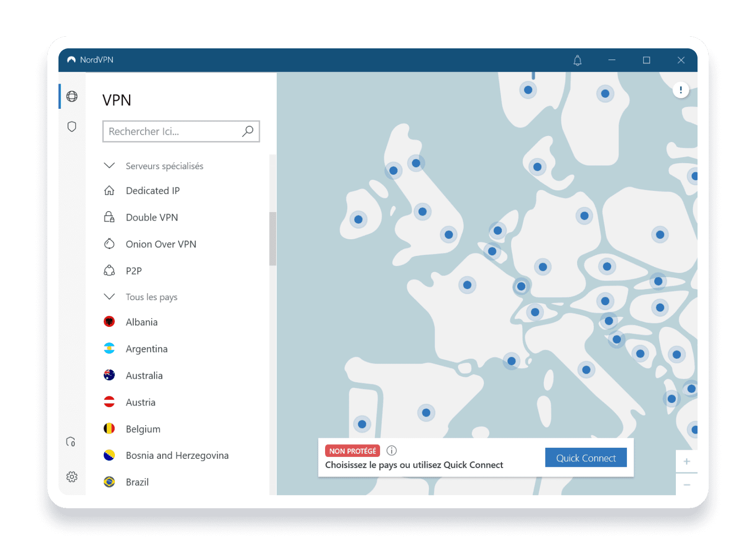Click the NordVPN logo in title bar
The image size is (756, 544).
coord(72,60)
